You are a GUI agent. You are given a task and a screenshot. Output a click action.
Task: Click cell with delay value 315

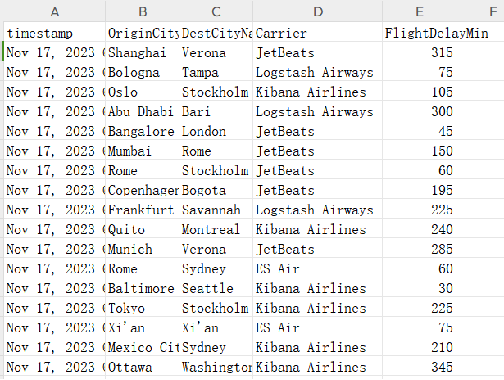(419, 52)
